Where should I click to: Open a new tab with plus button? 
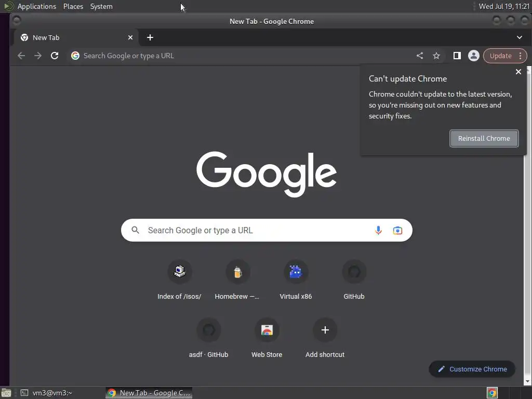click(150, 37)
